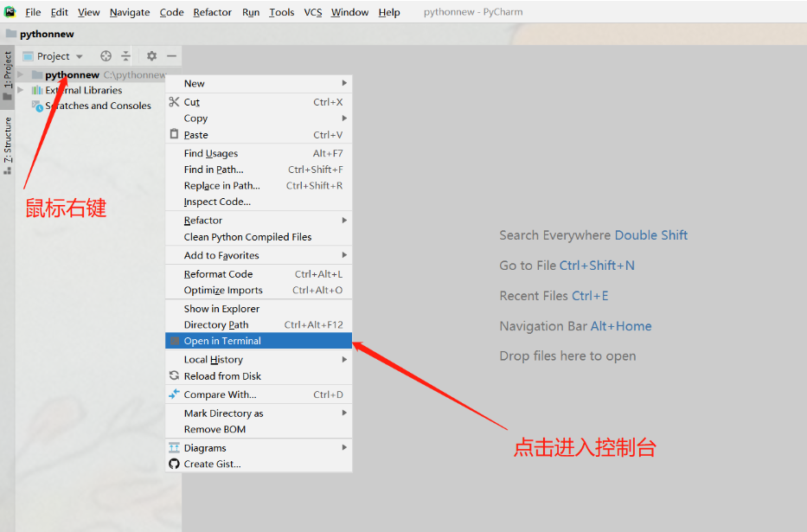Select Scratches and Consoles tree item

(99, 106)
